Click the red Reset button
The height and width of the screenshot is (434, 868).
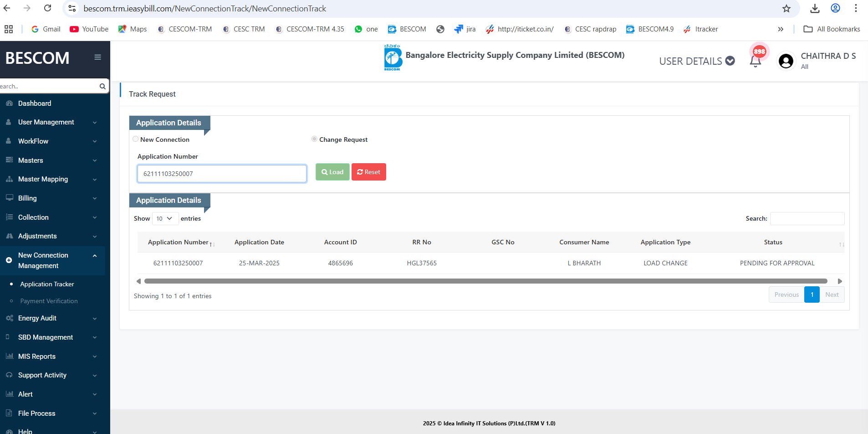[x=368, y=172]
